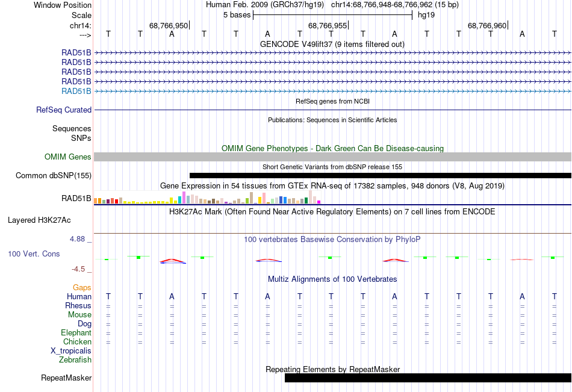
Task: Open 100 vertebrates Basewise Conservation by PhyloP title
Action: (332, 240)
